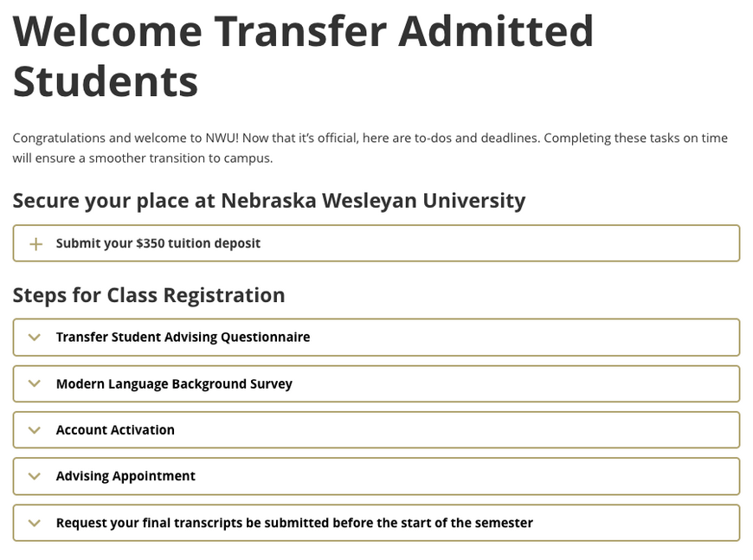Click 'Nebraska Wesleyan University' in the subheading
Image resolution: width=753 pixels, height=560 pixels.
pos(373,201)
